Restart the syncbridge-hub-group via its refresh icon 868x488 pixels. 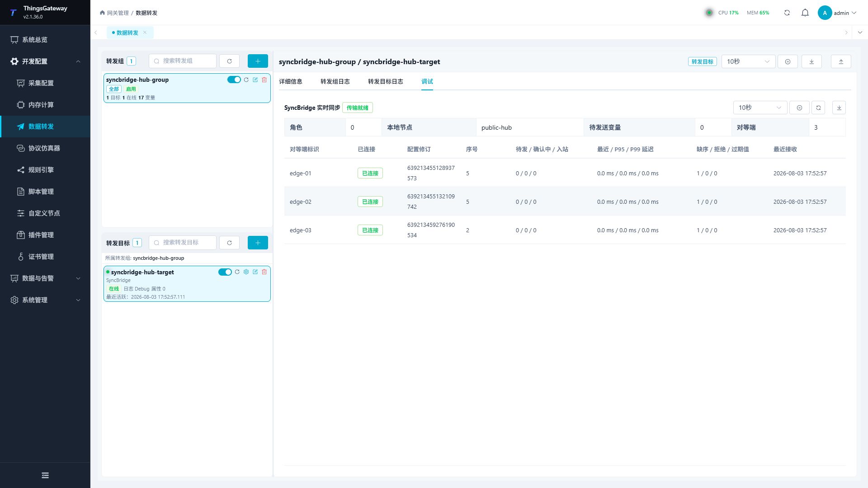[246, 80]
